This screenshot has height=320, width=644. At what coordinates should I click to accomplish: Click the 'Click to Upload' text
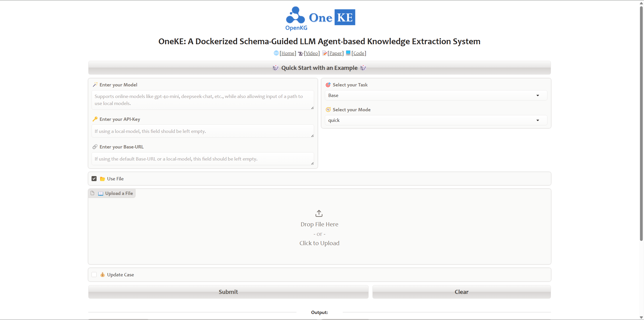(319, 243)
